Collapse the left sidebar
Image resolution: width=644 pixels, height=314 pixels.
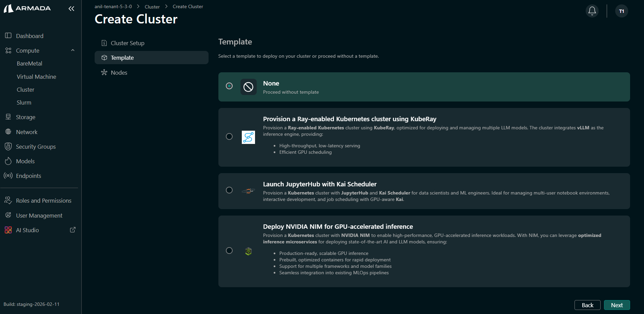tap(71, 8)
